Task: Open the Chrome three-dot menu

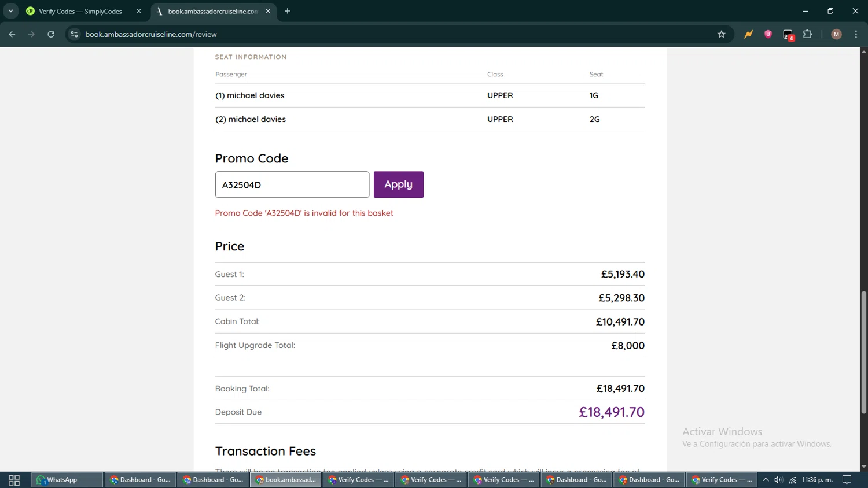Action: (x=856, y=35)
